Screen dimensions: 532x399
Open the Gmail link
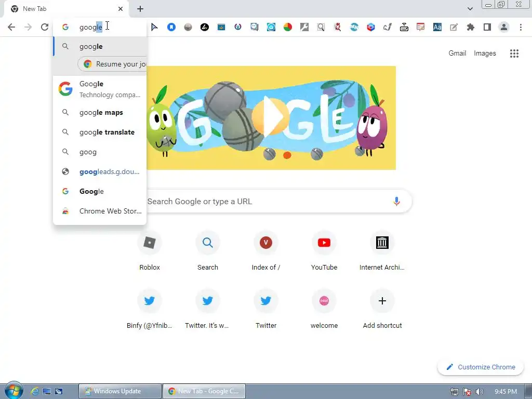[x=457, y=54]
